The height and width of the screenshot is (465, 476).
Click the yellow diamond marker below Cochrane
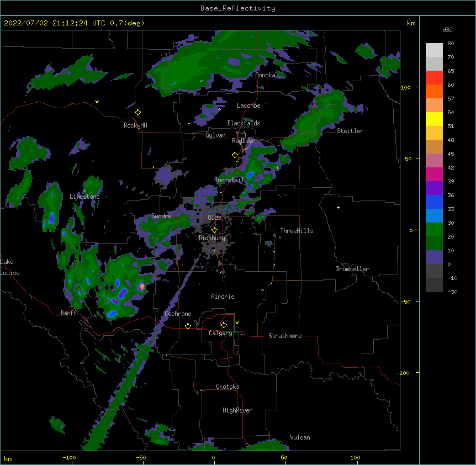tap(188, 326)
